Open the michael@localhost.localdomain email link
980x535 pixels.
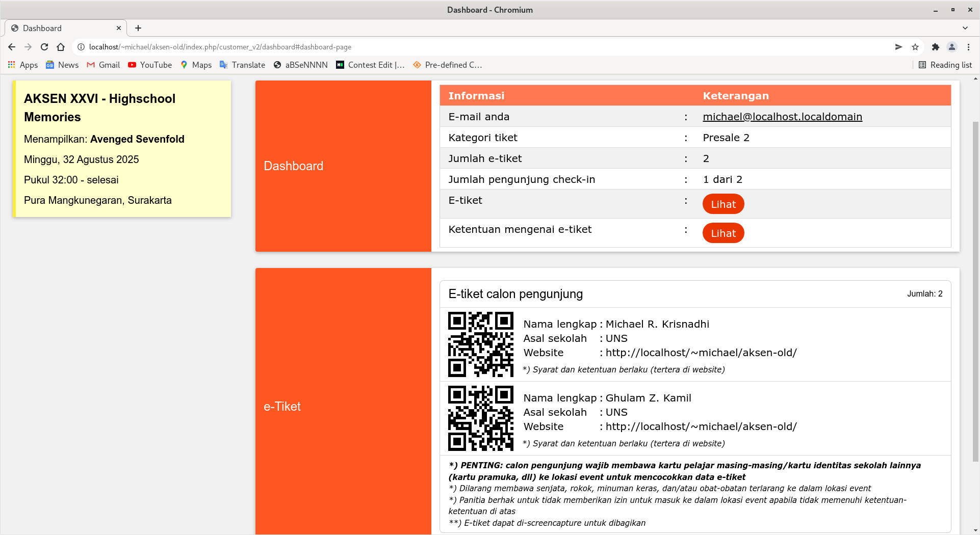click(x=782, y=117)
